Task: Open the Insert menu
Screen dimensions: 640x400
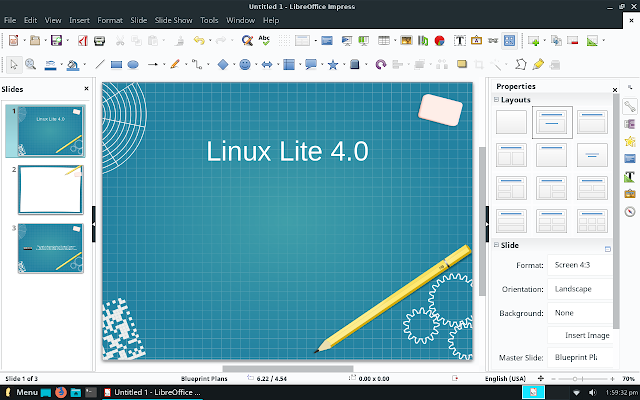Action: 79,20
